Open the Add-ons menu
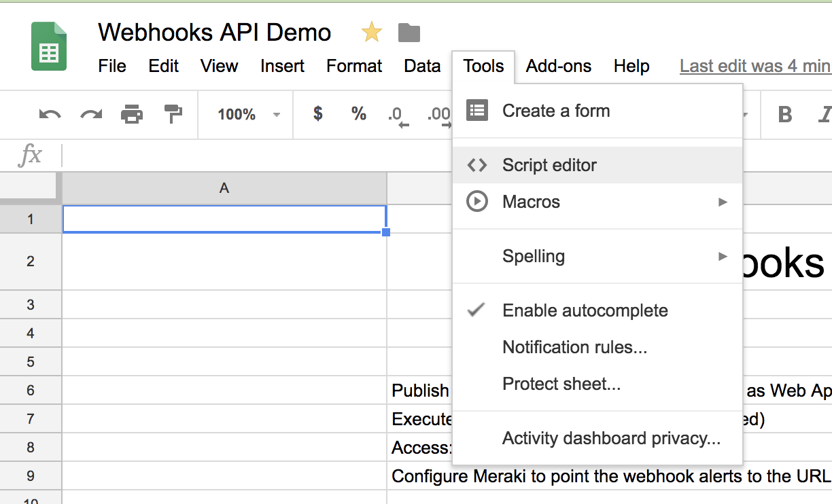Viewport: 832px width, 504px height. [x=558, y=66]
